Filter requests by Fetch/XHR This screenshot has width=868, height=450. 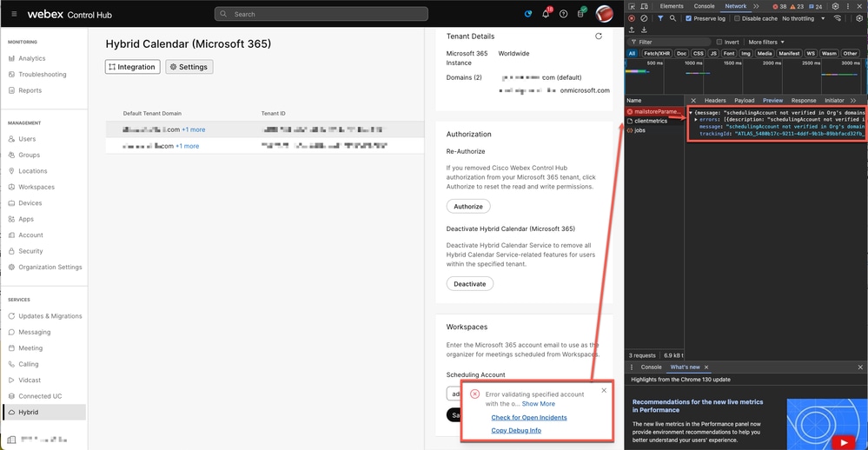pyautogui.click(x=657, y=54)
